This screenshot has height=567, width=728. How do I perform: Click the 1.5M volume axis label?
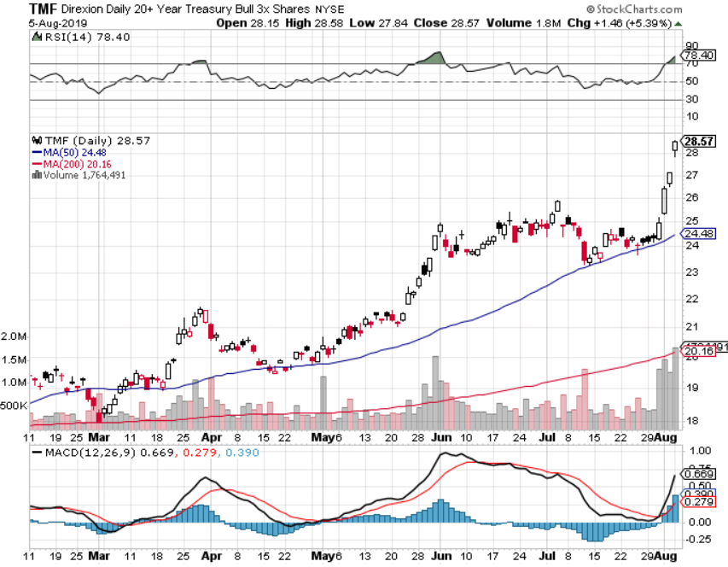(x=14, y=359)
